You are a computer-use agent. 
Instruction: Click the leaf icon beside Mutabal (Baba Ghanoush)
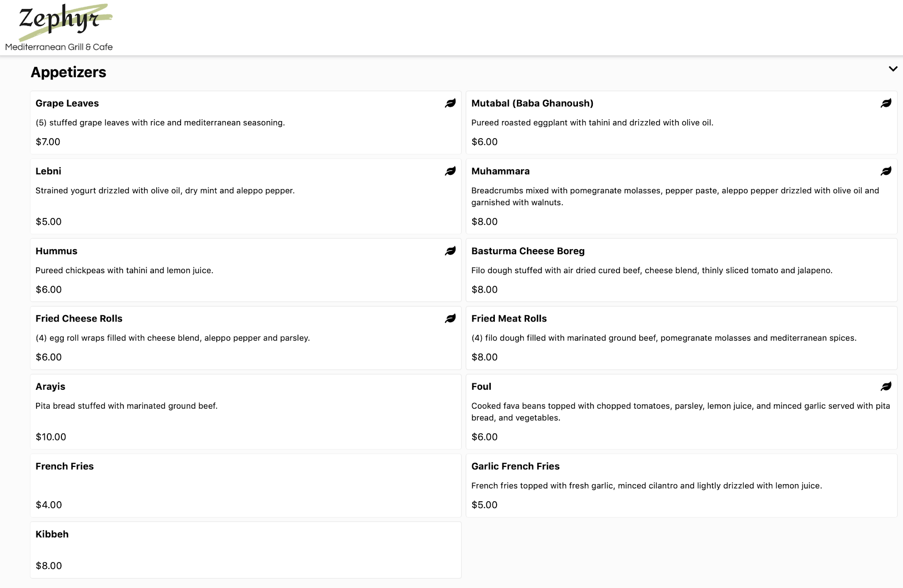pyautogui.click(x=886, y=103)
